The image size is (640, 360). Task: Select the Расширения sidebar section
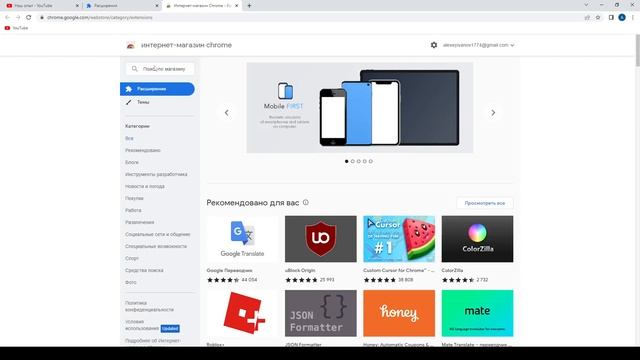[157, 89]
